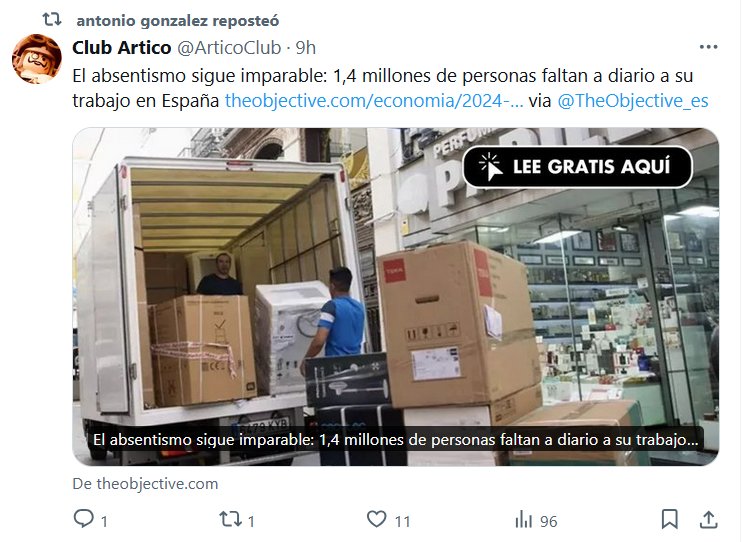This screenshot has height=542, width=744.
Task: Click 'antonio gonzalez reposteó' label
Action: [x=177, y=20]
